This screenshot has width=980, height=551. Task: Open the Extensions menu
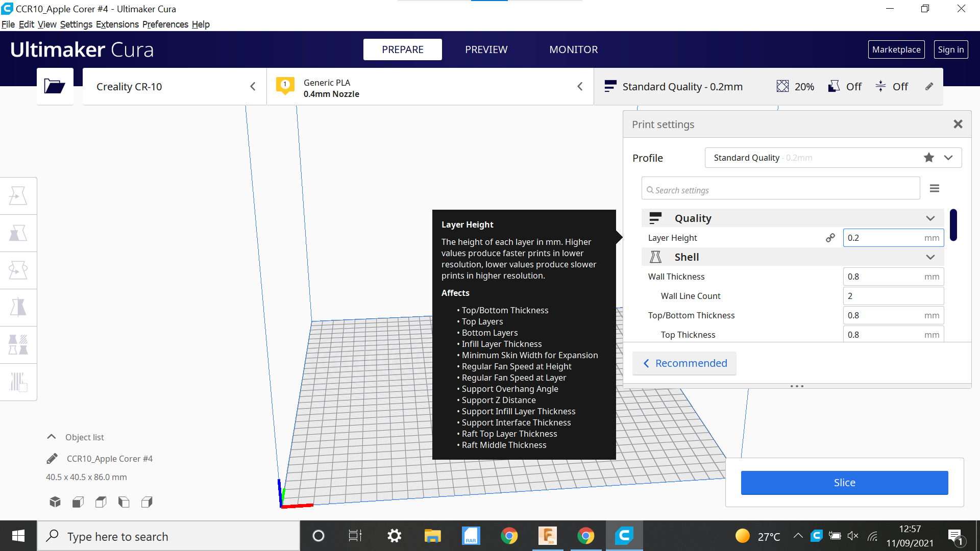(117, 24)
